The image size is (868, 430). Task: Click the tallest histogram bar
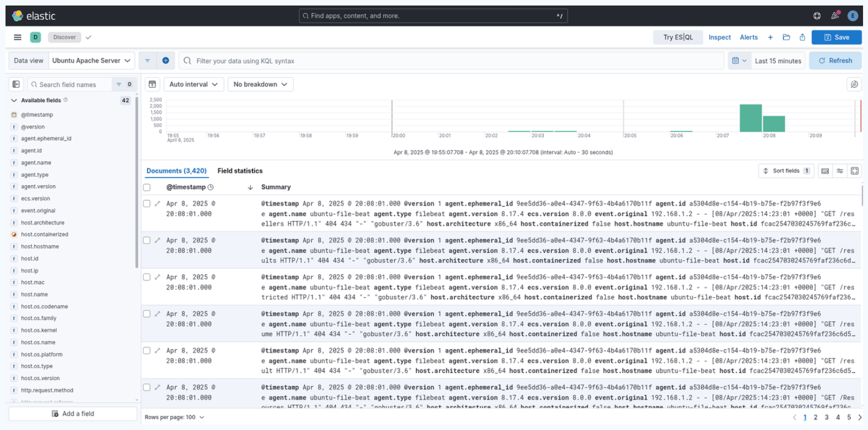(x=751, y=118)
